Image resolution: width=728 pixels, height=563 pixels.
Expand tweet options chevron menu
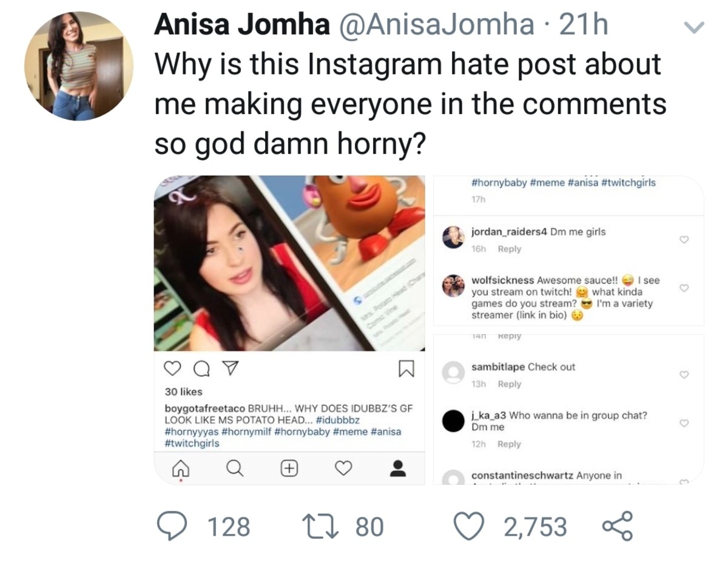[693, 27]
